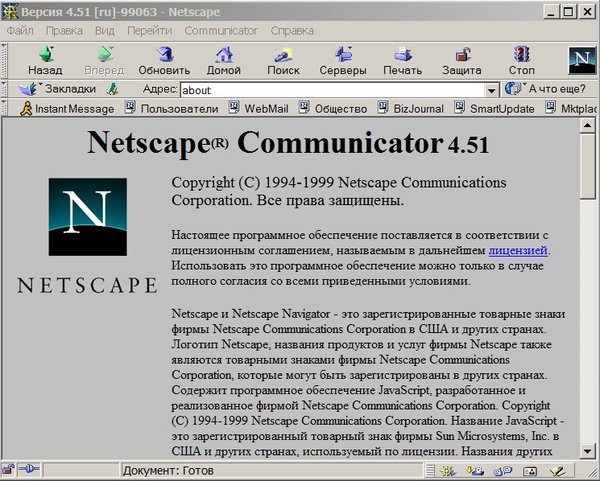Click the Netscape Communicator 4.51 heading
The height and width of the screenshot is (481, 600).
click(x=288, y=143)
